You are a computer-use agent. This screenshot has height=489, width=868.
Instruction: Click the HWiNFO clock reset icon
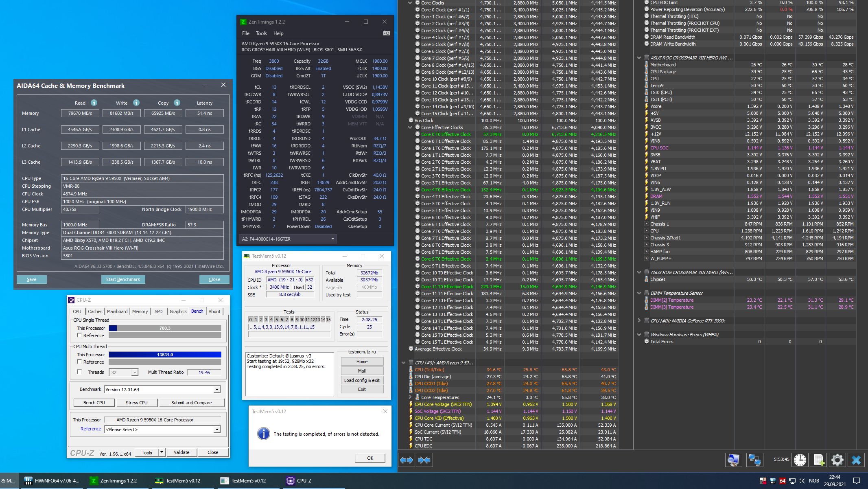[800, 460]
